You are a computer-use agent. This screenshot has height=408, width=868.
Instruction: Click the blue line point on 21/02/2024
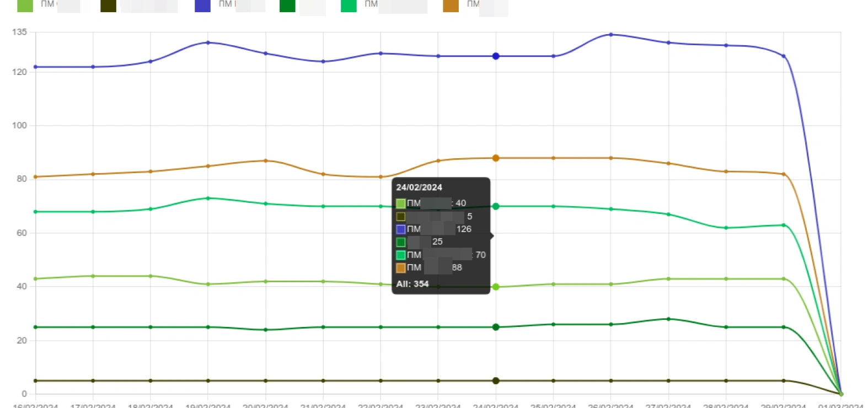[323, 62]
